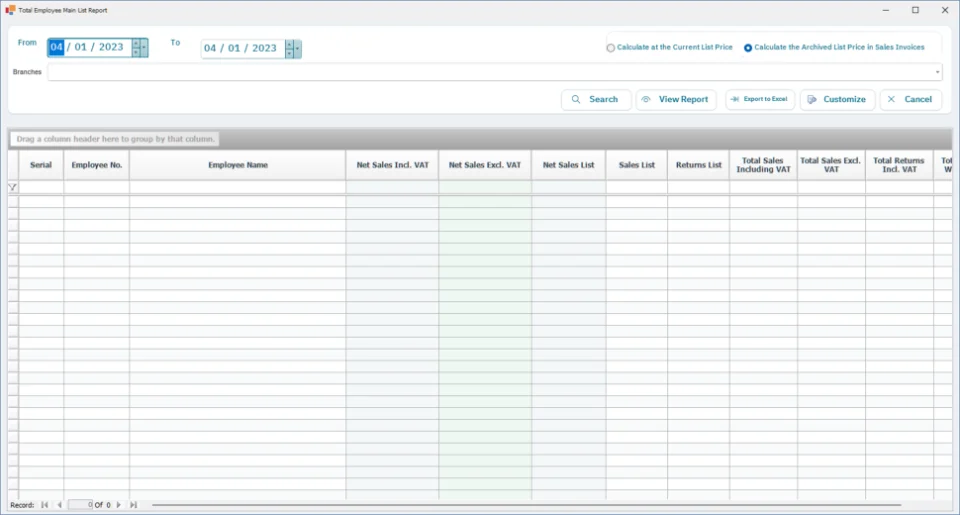Click the From date day field
The width and height of the screenshot is (960, 515).
point(56,47)
